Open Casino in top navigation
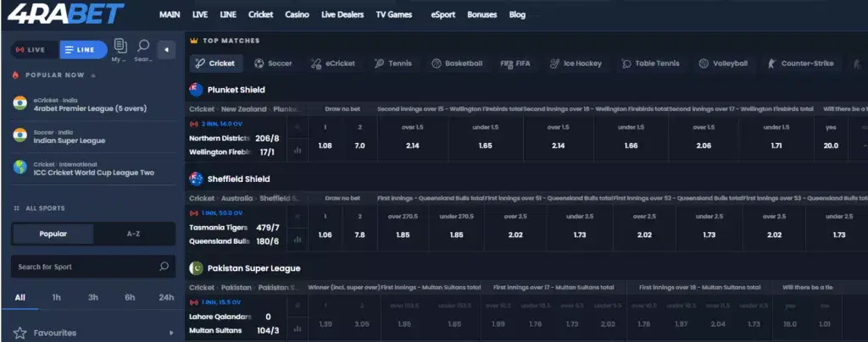This screenshot has height=342, width=868. (x=297, y=15)
